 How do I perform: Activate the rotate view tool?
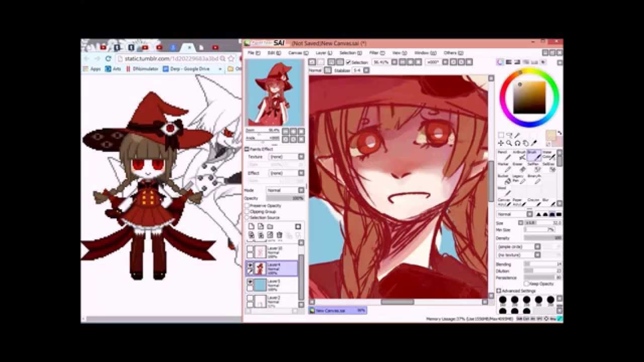(x=518, y=143)
